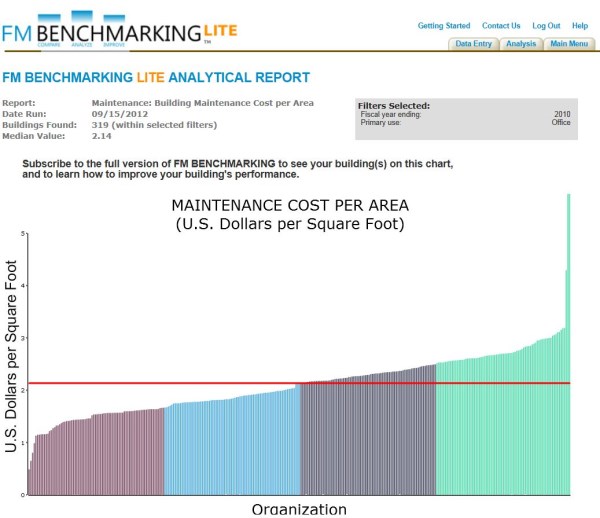Click the 'Subscribe to the full version' message

[238, 169]
